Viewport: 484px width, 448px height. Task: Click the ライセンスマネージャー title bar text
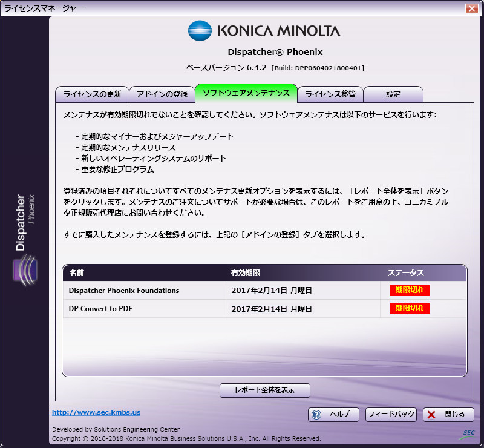tap(44, 8)
